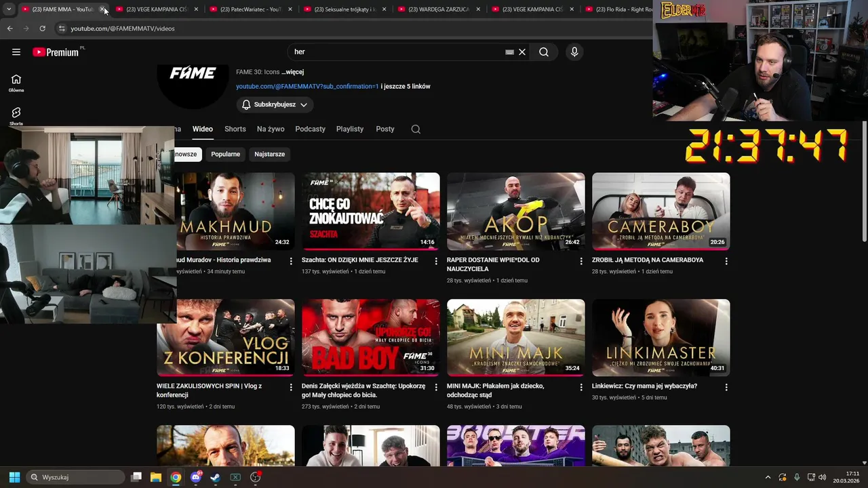Expand channel description with ...więcej

tap(292, 72)
